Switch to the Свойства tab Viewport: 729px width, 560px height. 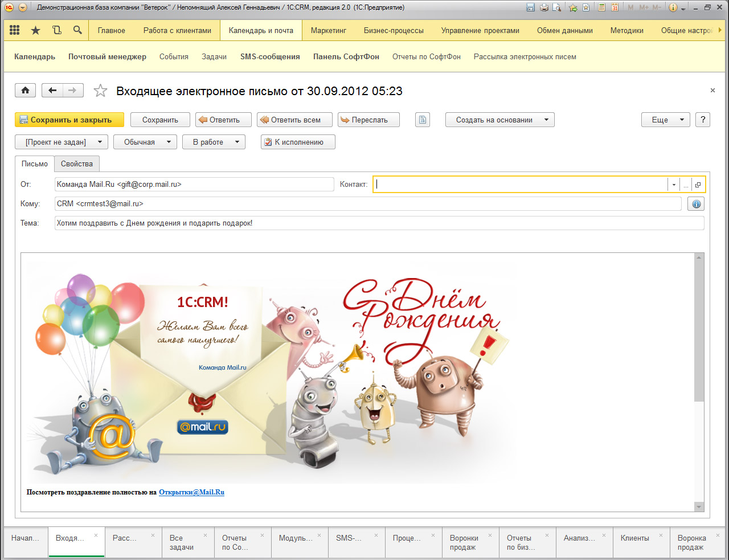pos(77,163)
